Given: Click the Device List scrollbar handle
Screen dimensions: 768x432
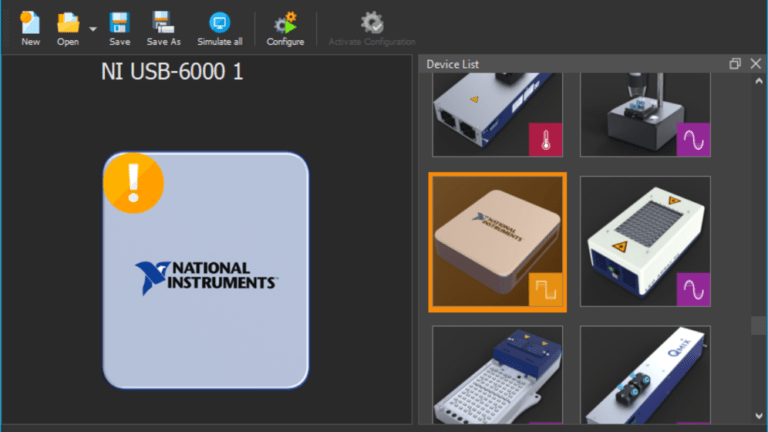Looking at the screenshot, I should click(x=759, y=325).
